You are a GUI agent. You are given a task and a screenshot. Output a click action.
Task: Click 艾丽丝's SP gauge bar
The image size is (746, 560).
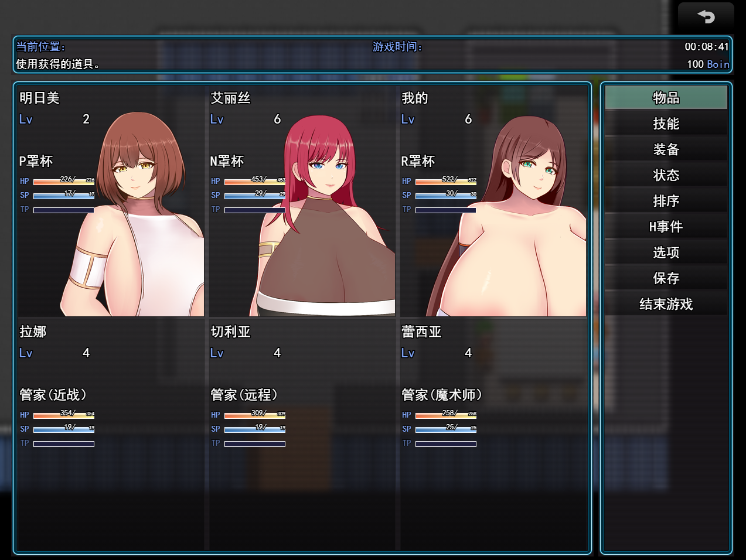[255, 196]
